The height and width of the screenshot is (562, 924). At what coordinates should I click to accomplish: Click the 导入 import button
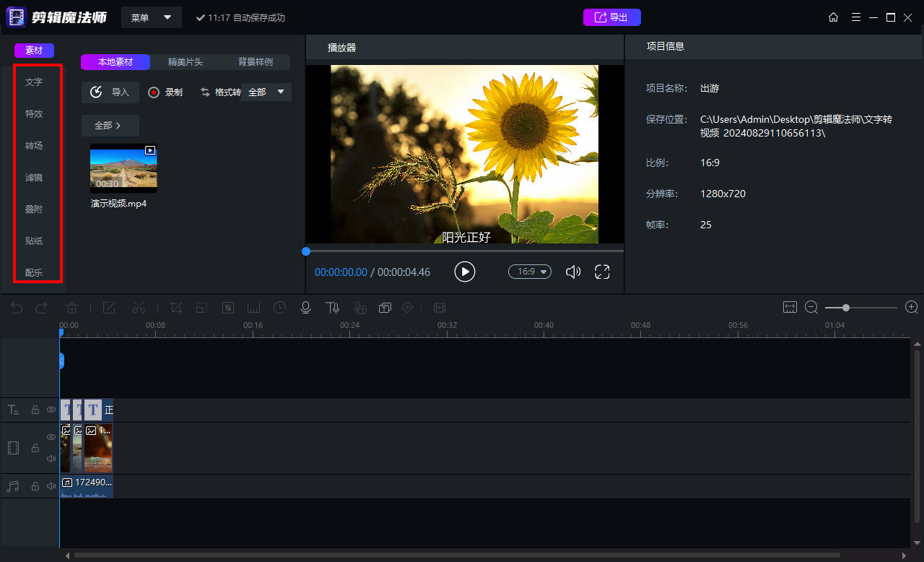(x=110, y=92)
